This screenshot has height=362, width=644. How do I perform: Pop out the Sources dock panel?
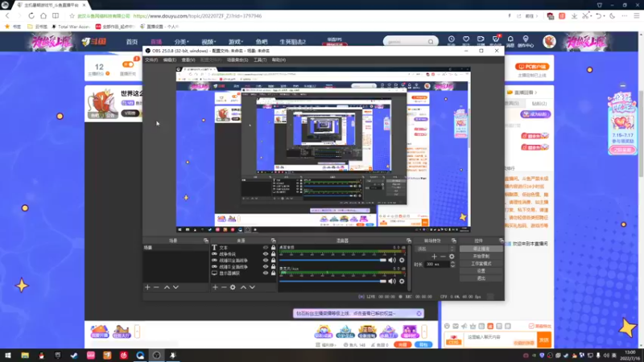[273, 241]
